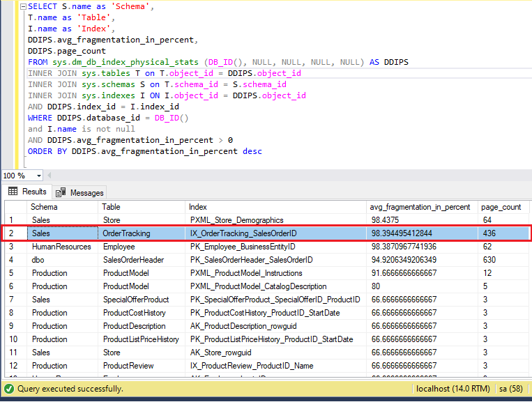Select row number 8 header
Viewport: 532px width, 402px height.
pyautogui.click(x=16, y=313)
